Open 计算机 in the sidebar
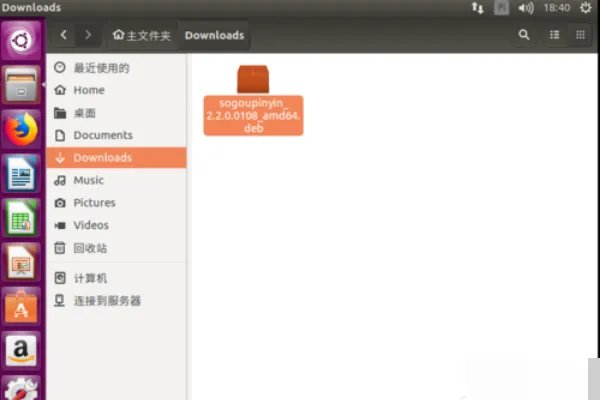 pos(116,278)
